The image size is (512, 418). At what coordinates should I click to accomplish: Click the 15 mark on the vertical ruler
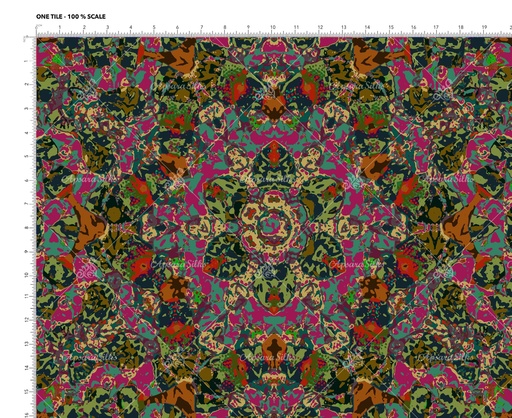coord(27,391)
